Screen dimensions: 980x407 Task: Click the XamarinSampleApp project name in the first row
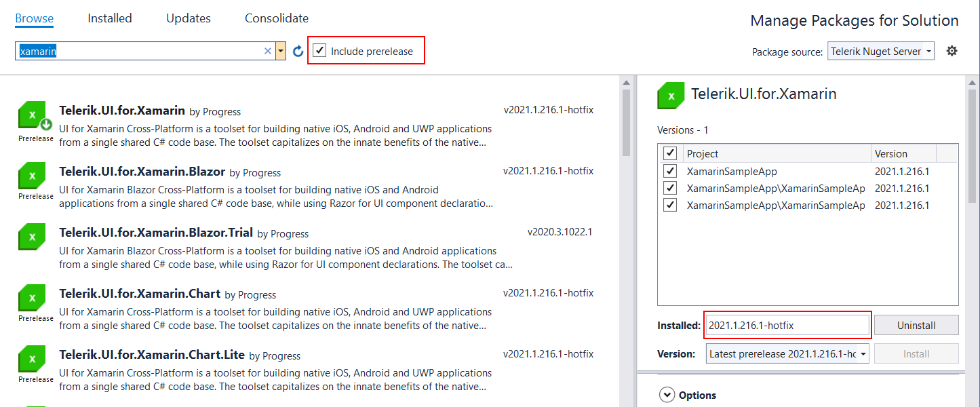[732, 171]
